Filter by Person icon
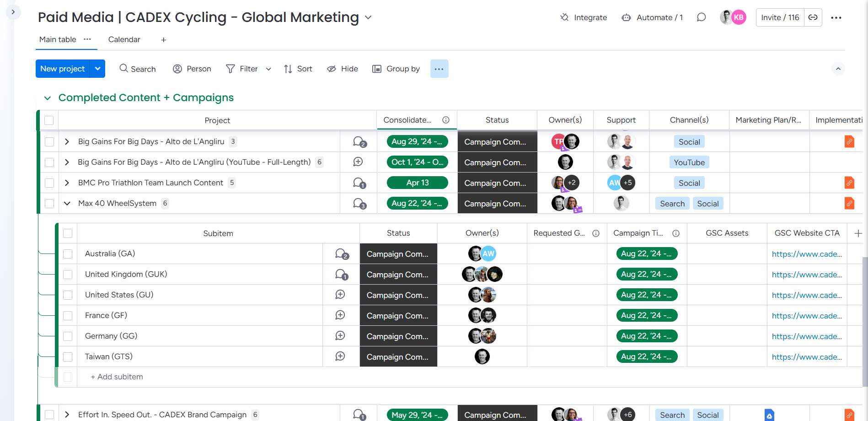 pos(177,69)
